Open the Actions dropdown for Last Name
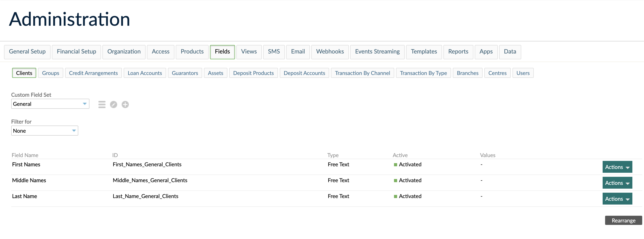 click(x=617, y=198)
